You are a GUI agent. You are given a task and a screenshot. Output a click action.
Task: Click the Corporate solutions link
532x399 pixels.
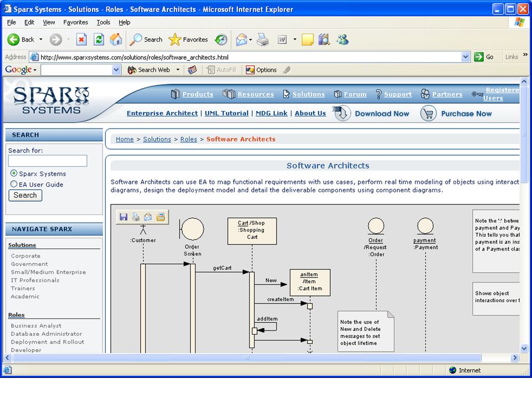coord(25,256)
